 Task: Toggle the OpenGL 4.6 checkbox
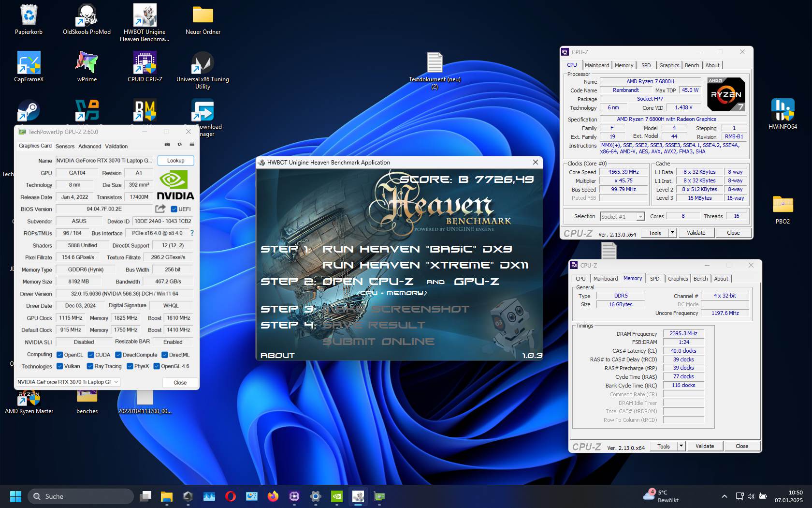(157, 366)
